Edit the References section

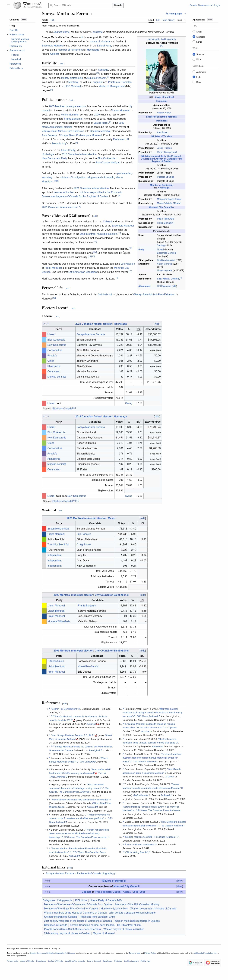(65, 703)
